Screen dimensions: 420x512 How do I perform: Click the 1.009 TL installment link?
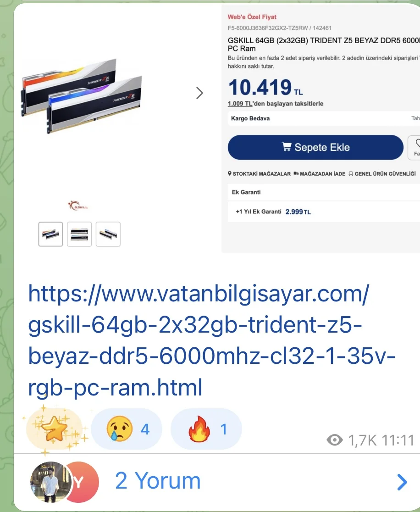(240, 104)
